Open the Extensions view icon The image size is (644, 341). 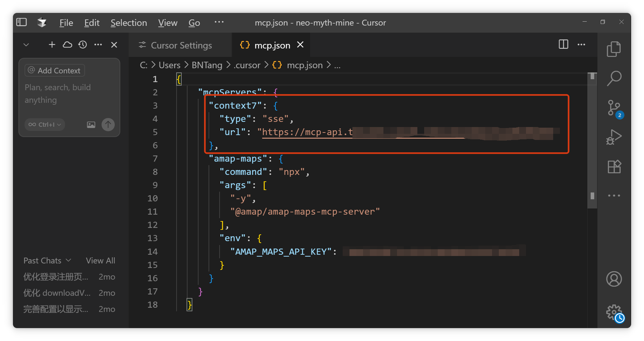(x=614, y=167)
